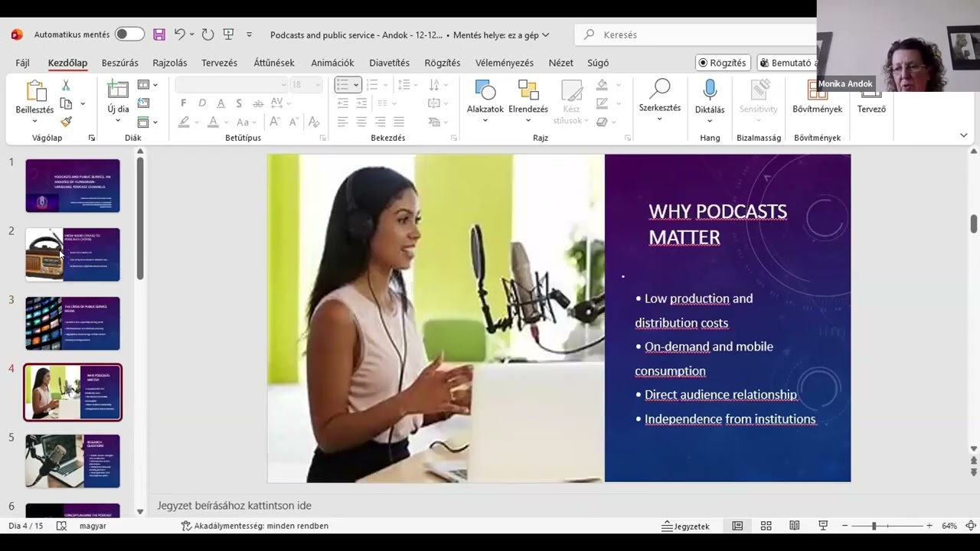
Task: Click the font color A swatch
Action: [213, 122]
